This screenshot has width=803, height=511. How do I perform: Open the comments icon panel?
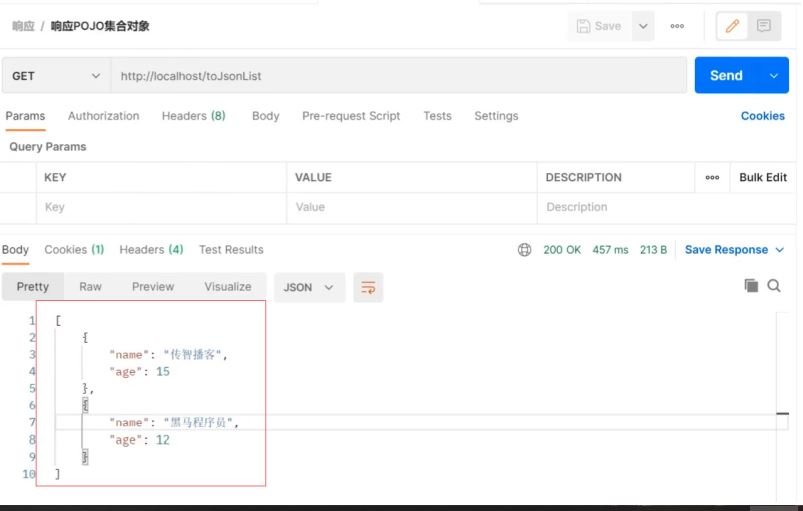[x=764, y=27]
